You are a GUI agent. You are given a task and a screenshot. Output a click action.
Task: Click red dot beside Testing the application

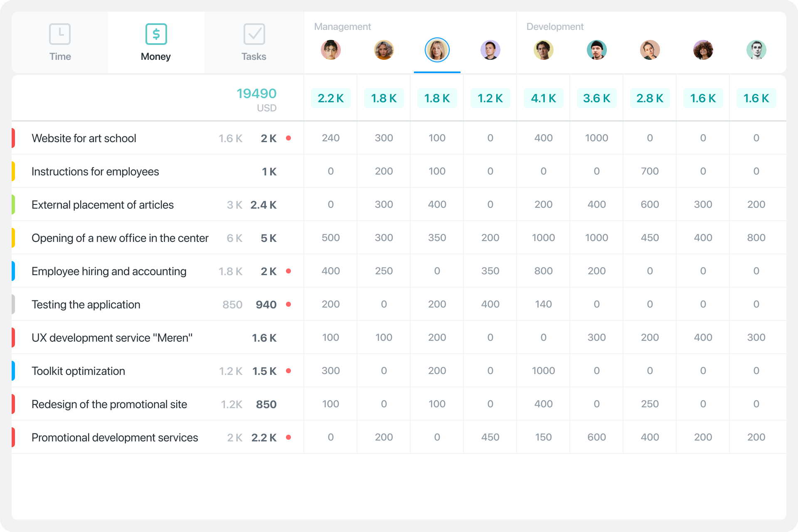[x=288, y=304]
